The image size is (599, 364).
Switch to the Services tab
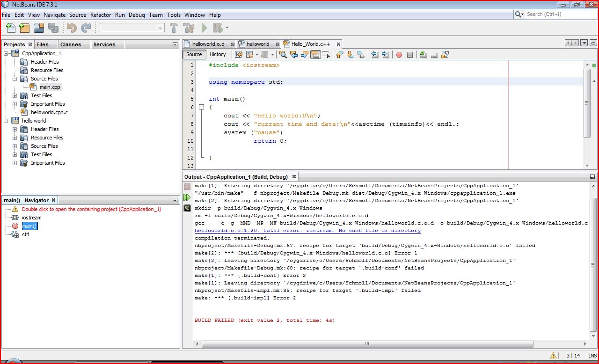[104, 44]
